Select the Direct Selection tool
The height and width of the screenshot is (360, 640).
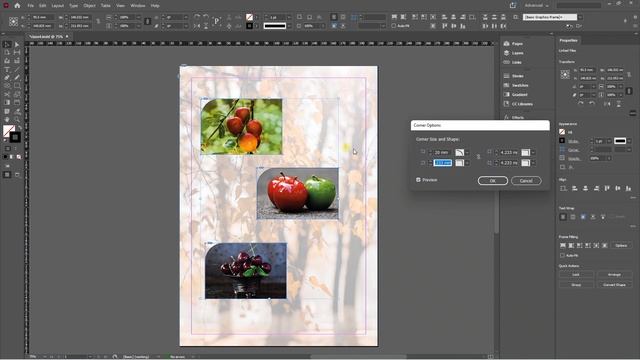(x=17, y=44)
